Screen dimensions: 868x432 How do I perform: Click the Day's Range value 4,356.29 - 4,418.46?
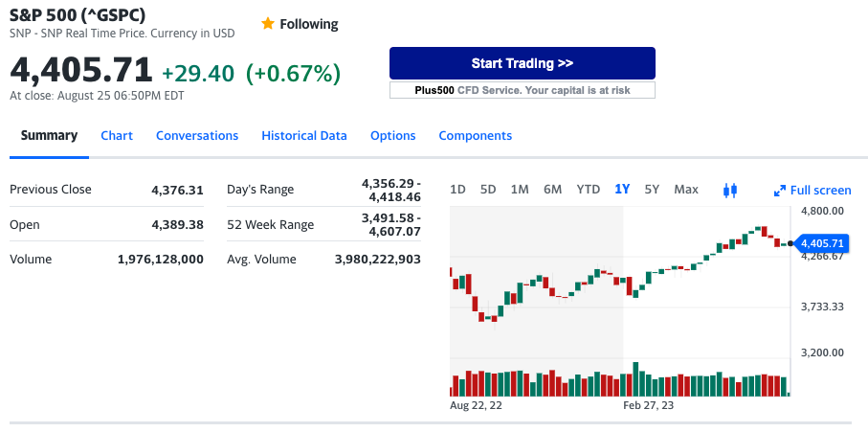coord(391,190)
